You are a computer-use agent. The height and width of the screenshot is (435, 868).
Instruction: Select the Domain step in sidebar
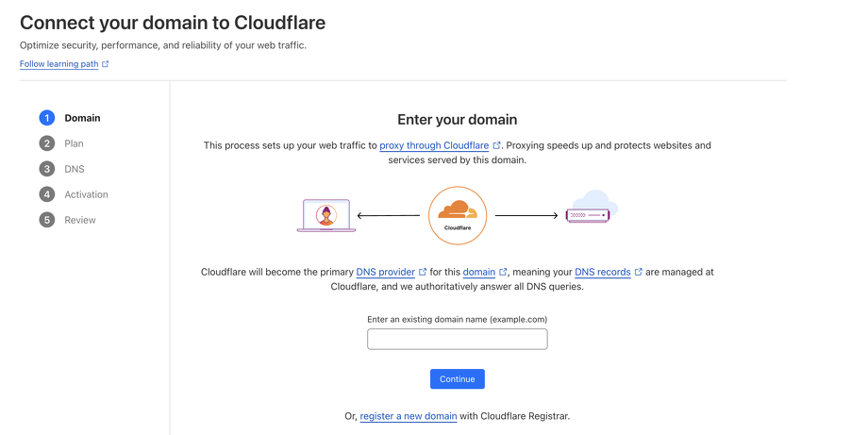82,118
